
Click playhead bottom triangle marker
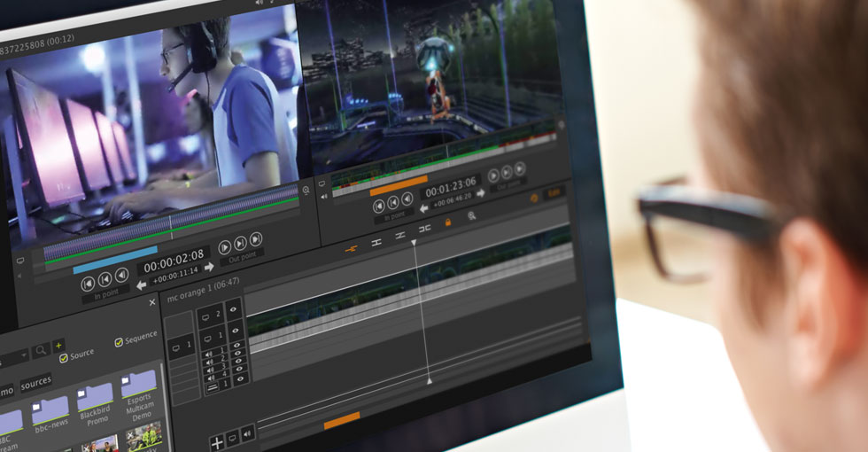[429, 381]
